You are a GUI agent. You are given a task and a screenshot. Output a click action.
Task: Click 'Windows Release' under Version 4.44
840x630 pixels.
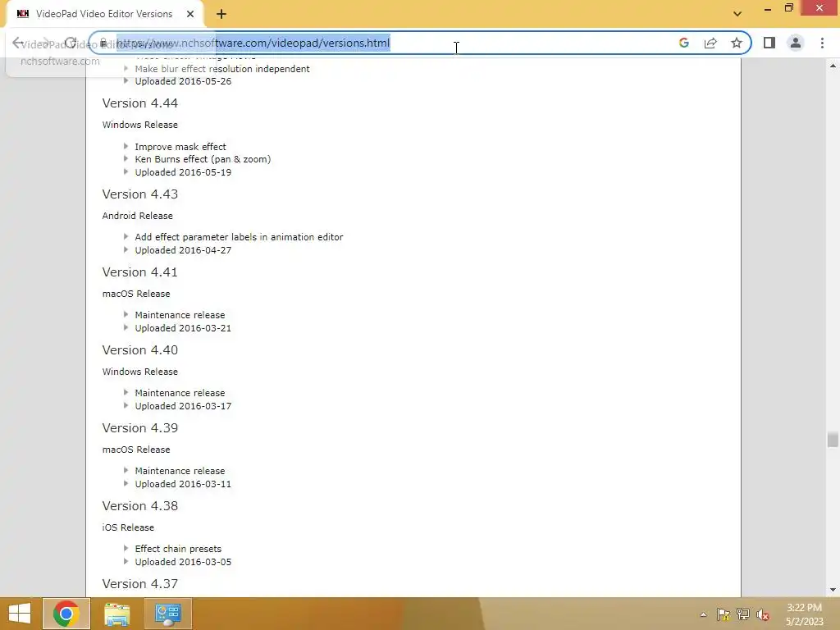pos(139,125)
